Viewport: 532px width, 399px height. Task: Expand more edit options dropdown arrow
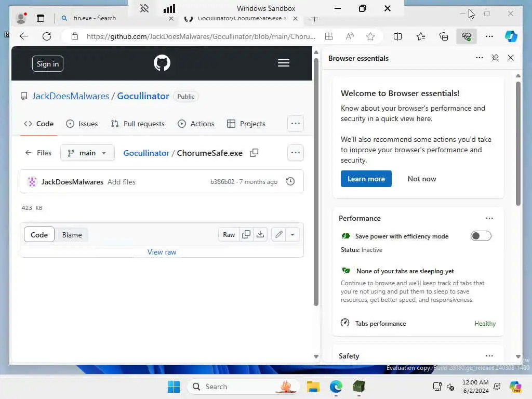pos(292,234)
